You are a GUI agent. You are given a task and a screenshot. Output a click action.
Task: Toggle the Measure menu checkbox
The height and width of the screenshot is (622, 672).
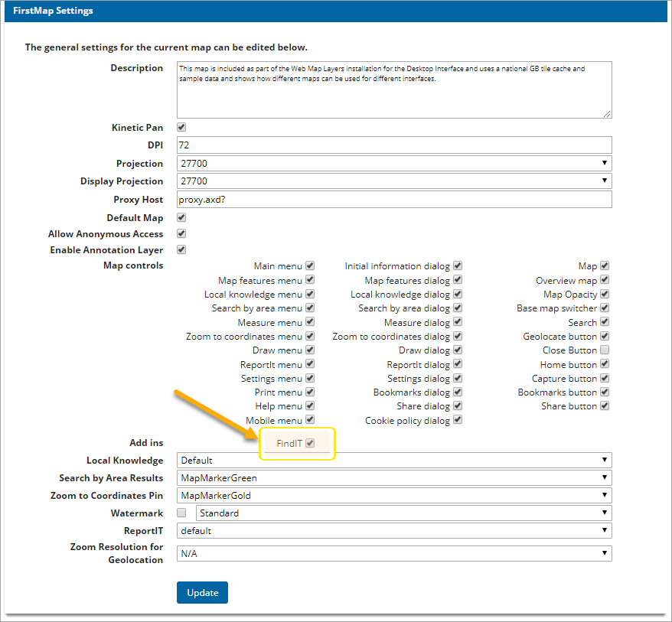pyautogui.click(x=310, y=321)
